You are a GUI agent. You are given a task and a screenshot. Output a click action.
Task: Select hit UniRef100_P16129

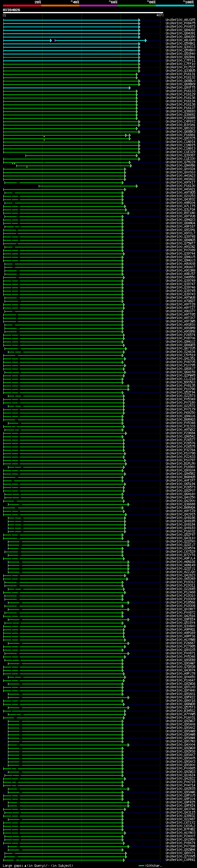coord(180,94)
